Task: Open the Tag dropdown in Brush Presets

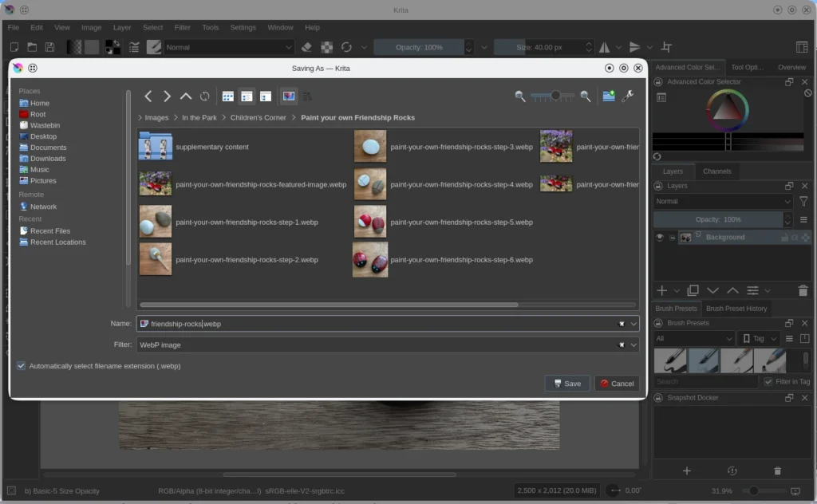Action: [x=760, y=338]
